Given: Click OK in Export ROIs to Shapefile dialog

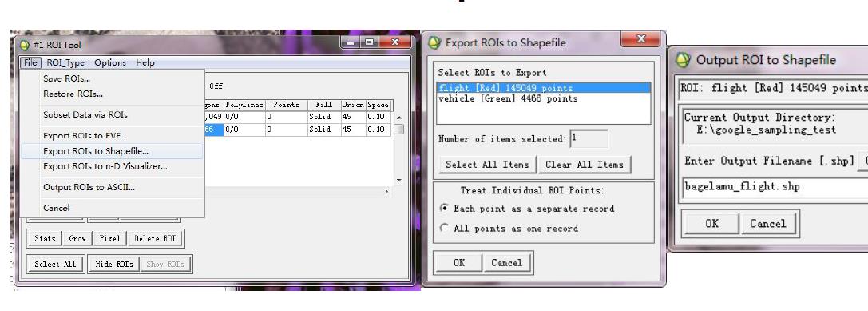Looking at the screenshot, I should [459, 263].
